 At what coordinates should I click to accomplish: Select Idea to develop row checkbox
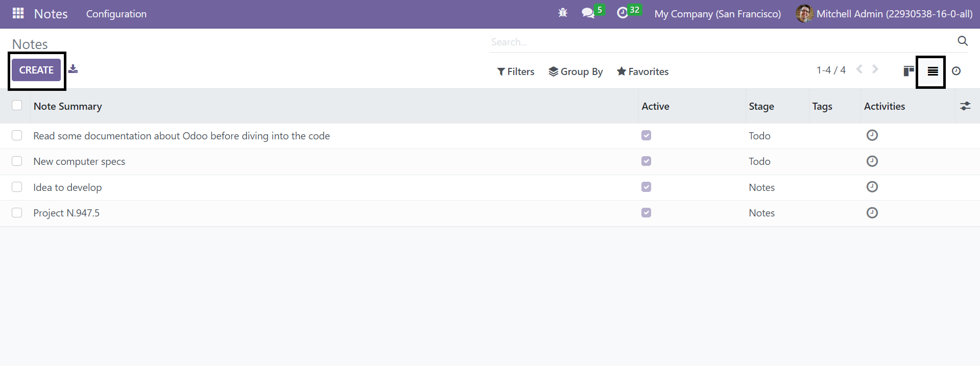click(x=17, y=187)
